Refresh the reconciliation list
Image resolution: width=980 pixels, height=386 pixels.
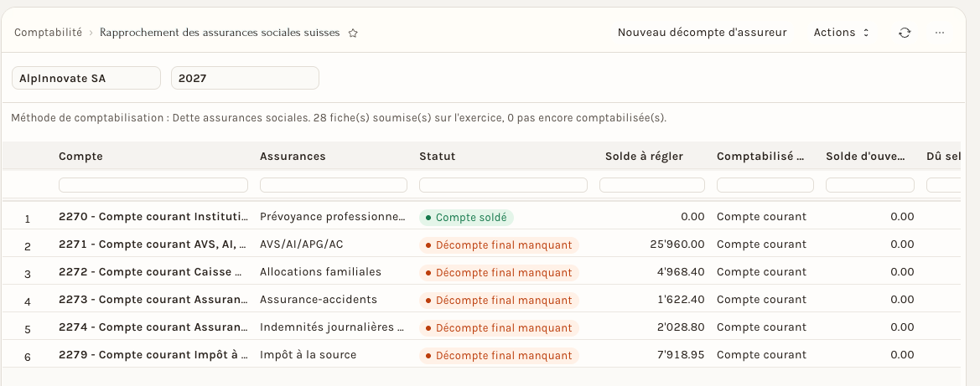tap(905, 33)
